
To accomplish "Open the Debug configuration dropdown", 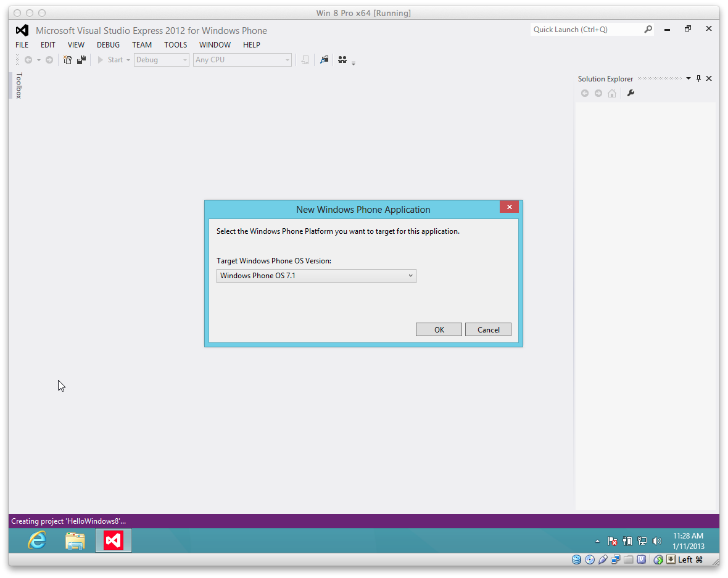I will tap(161, 60).
